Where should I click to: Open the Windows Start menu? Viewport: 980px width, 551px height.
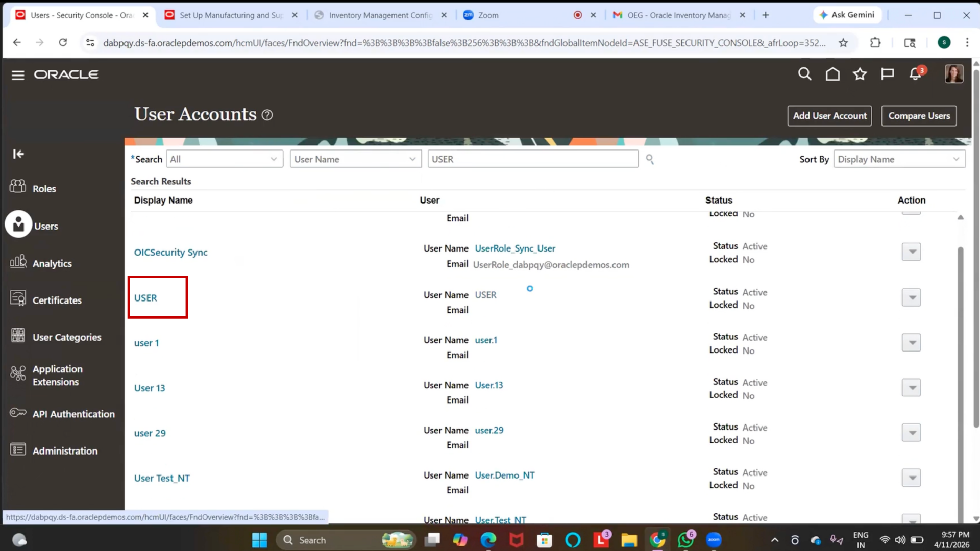tap(259, 540)
